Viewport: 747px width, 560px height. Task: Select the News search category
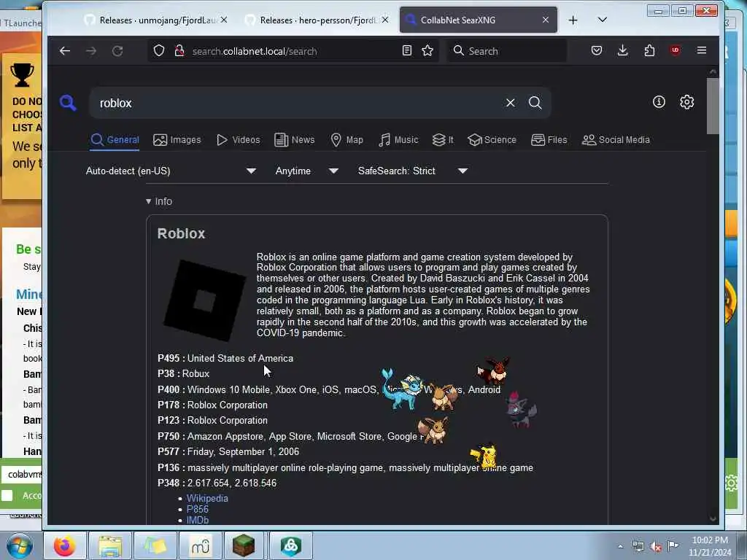tap(295, 140)
